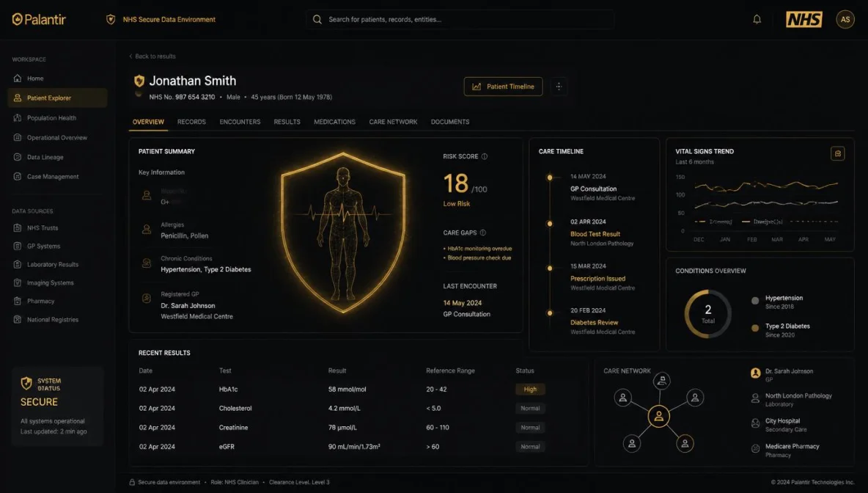The width and height of the screenshot is (868, 493).
Task: Click the Normal status badge for Creatinine
Action: tap(530, 428)
